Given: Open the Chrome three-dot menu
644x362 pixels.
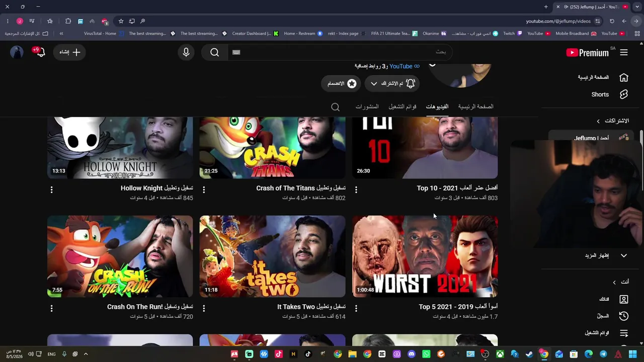Looking at the screenshot, I should point(8,21).
